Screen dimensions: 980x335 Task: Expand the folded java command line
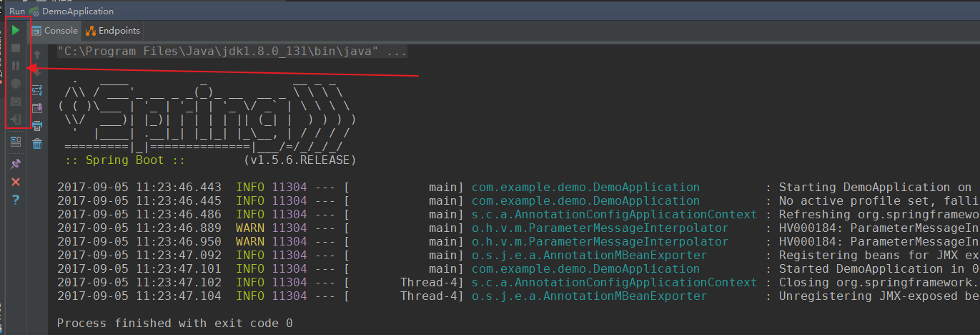pyautogui.click(x=233, y=52)
